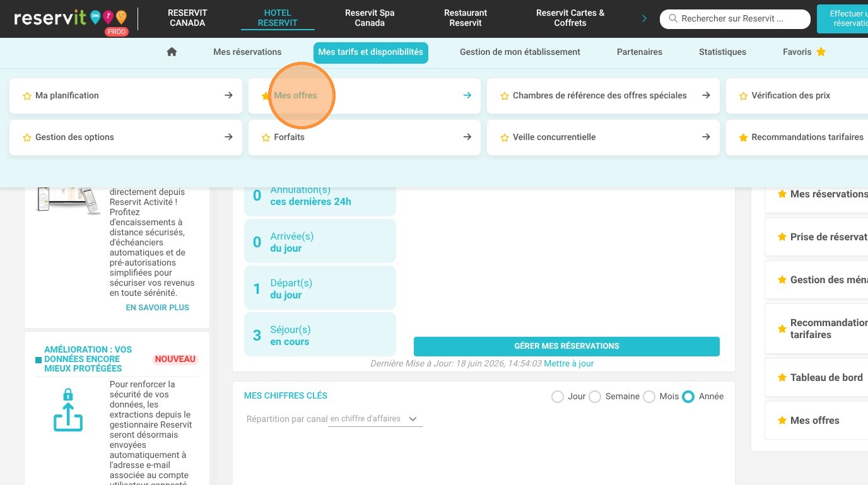Click arrow on Forfaits card
The image size is (868, 485).
pyautogui.click(x=467, y=137)
